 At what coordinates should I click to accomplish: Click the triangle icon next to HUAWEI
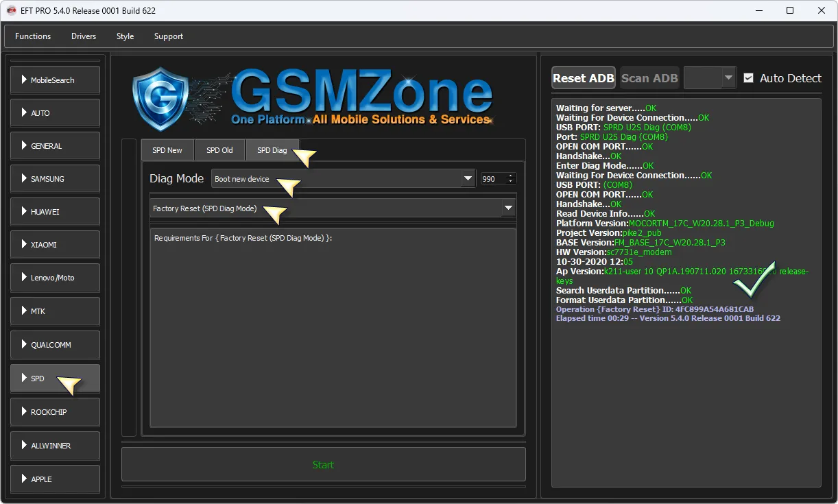coord(24,211)
